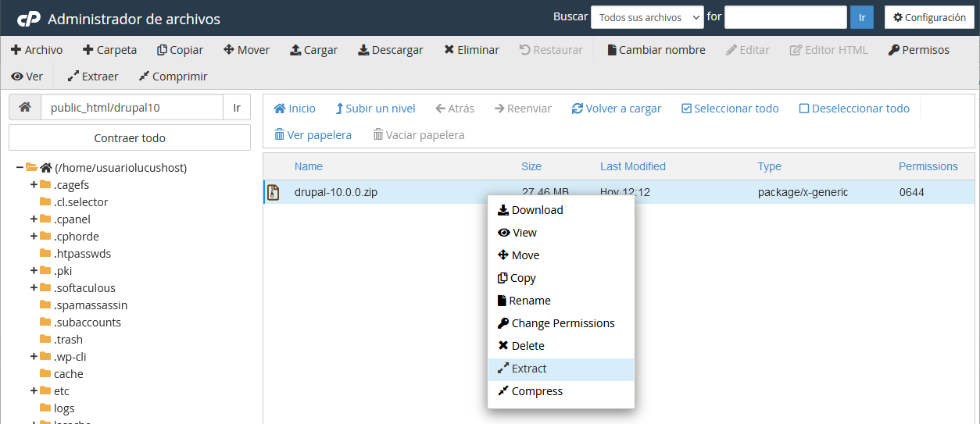Click Comprimir in the toolbar
This screenshot has height=424, width=980.
pos(173,77)
